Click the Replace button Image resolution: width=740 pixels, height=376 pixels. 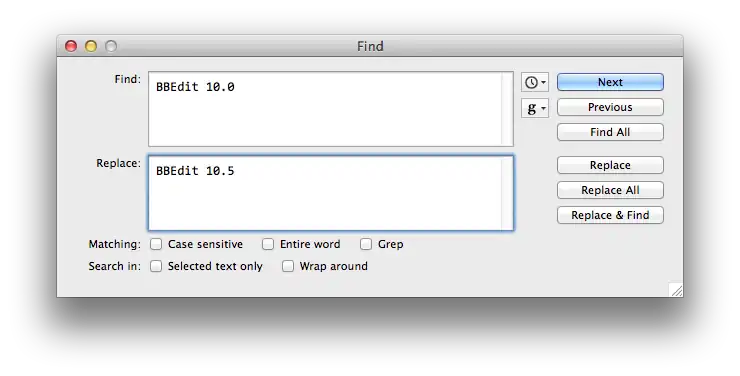[x=610, y=165]
